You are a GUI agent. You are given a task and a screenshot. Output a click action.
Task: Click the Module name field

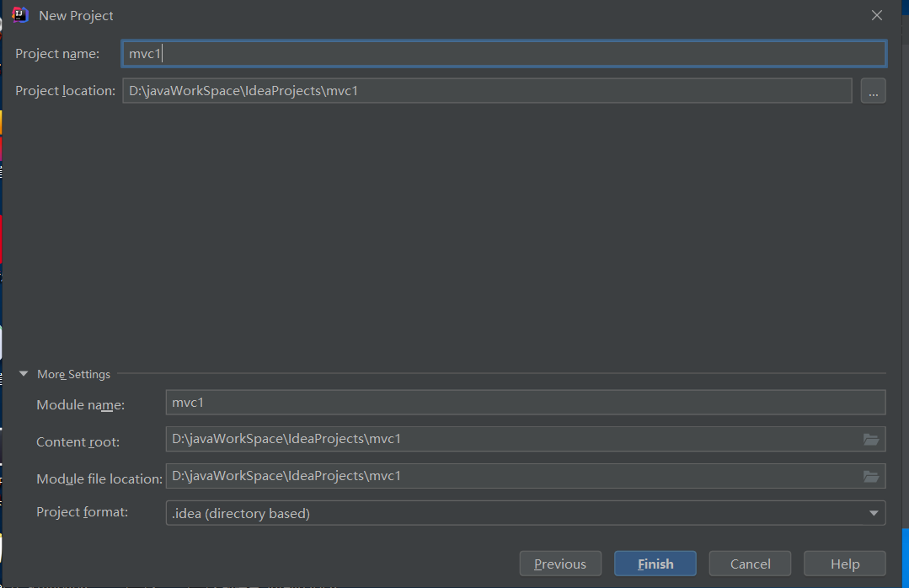(x=526, y=403)
